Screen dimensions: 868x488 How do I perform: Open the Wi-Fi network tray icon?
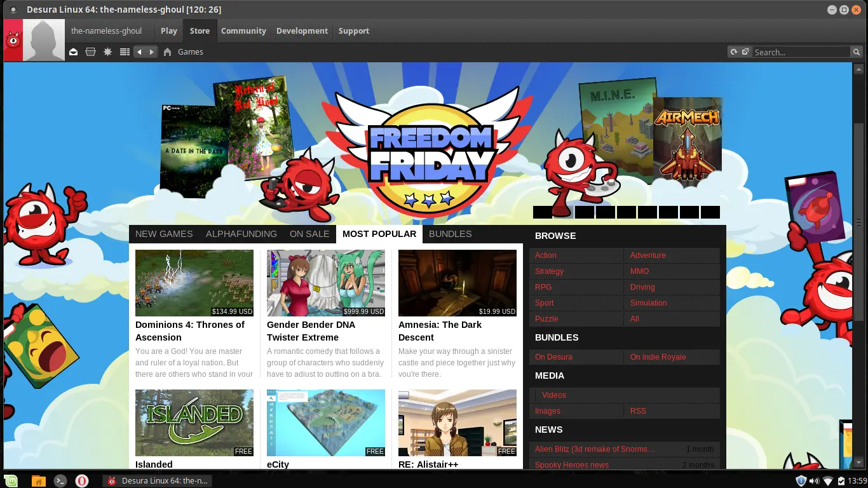point(828,481)
